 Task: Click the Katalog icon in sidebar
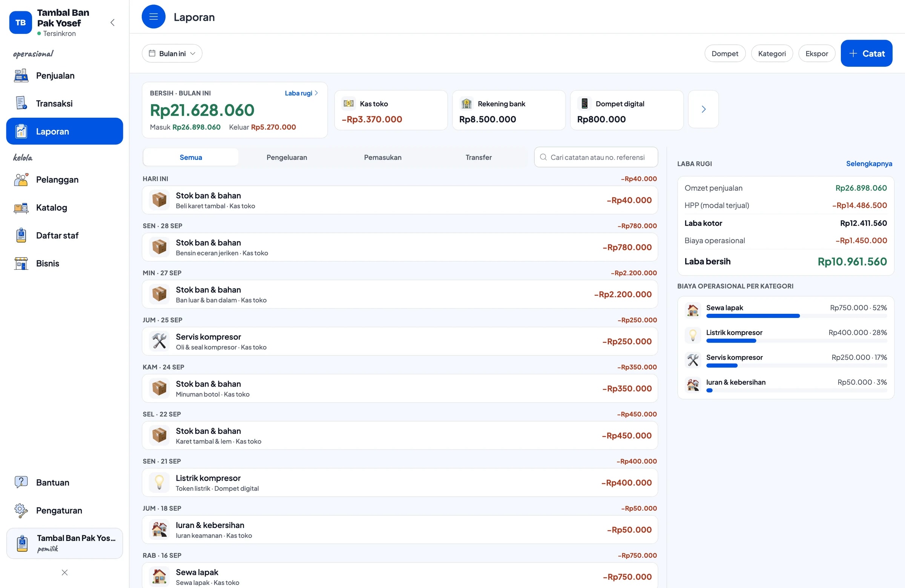pyautogui.click(x=21, y=208)
